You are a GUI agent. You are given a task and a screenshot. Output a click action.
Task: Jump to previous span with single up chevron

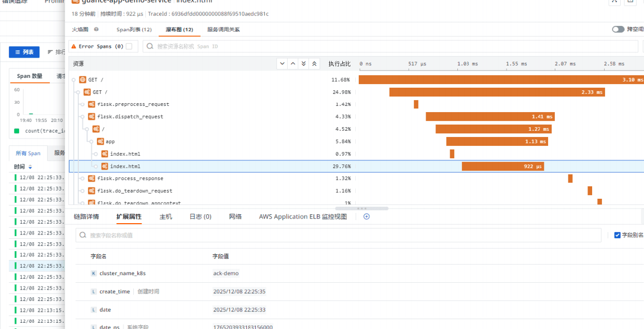coord(293,64)
